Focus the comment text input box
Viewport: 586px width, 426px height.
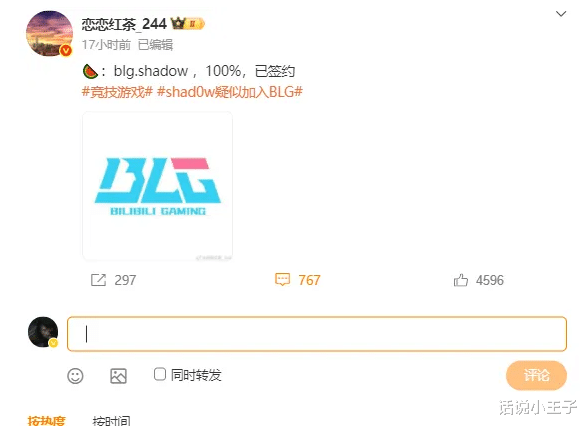click(317, 334)
